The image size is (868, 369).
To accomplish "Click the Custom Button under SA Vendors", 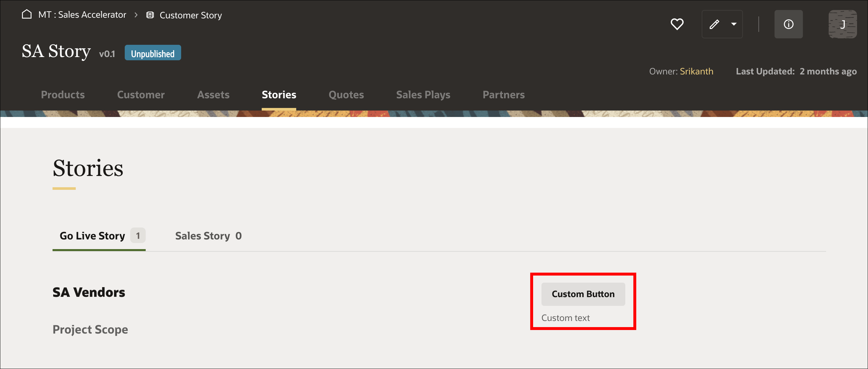I will [583, 294].
